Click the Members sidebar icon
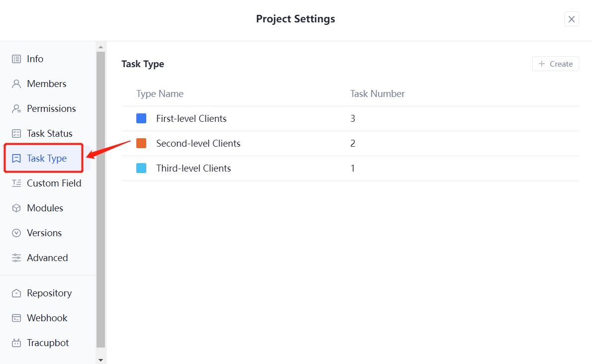 [x=16, y=84]
